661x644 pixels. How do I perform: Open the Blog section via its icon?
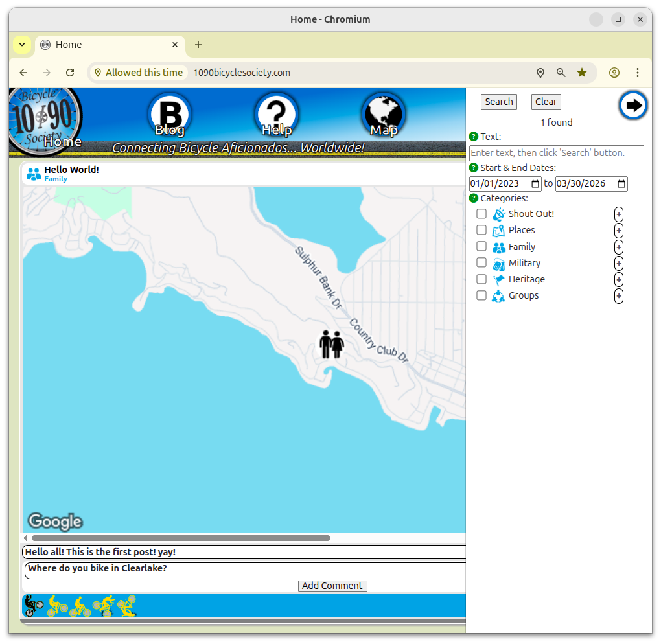tap(169, 113)
